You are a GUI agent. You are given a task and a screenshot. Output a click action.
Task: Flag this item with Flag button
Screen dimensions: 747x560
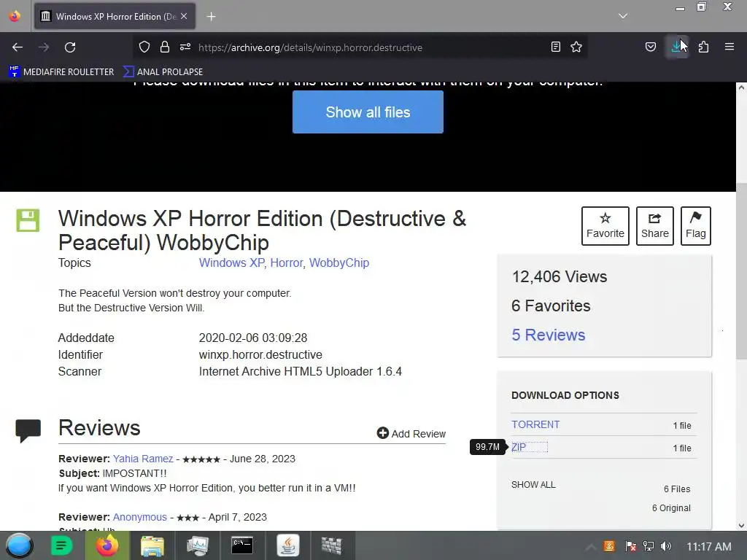(x=695, y=226)
